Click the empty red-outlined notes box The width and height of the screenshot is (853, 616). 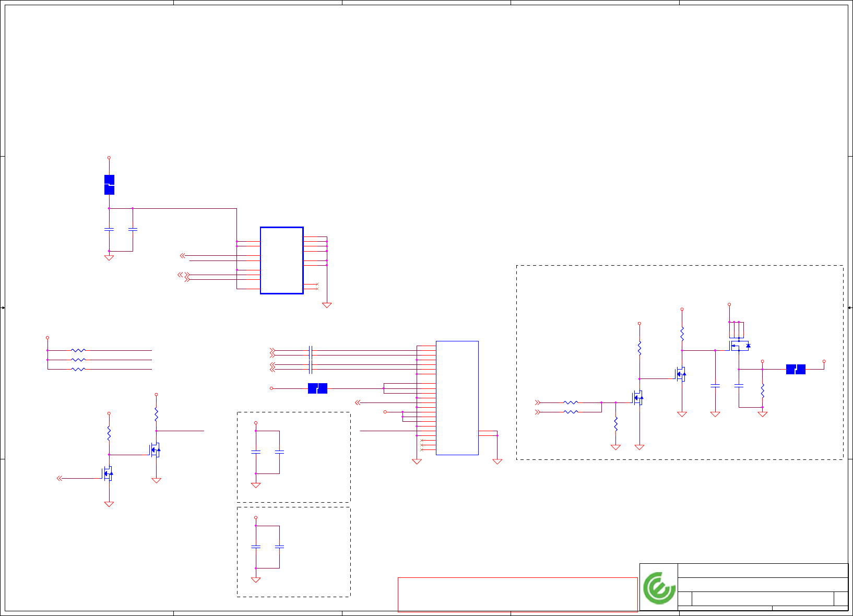pos(518,595)
